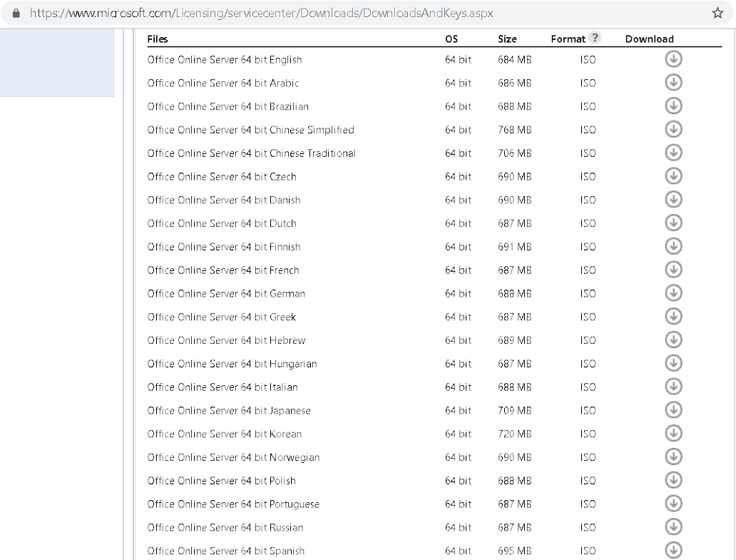The image size is (736, 560).
Task: Download the Danish edition ISO
Action: click(673, 200)
